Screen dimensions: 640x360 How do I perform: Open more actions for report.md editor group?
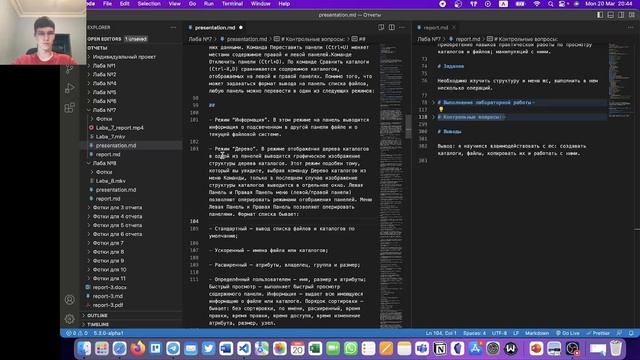631,27
